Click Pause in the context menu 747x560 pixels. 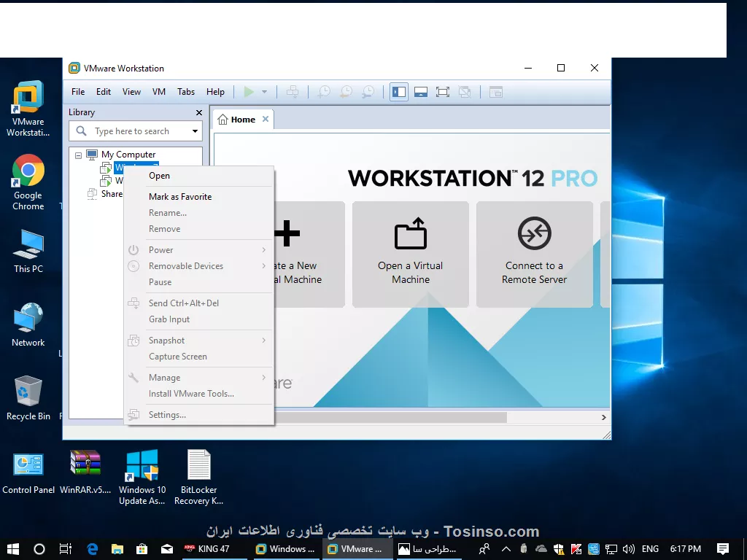tap(198, 282)
